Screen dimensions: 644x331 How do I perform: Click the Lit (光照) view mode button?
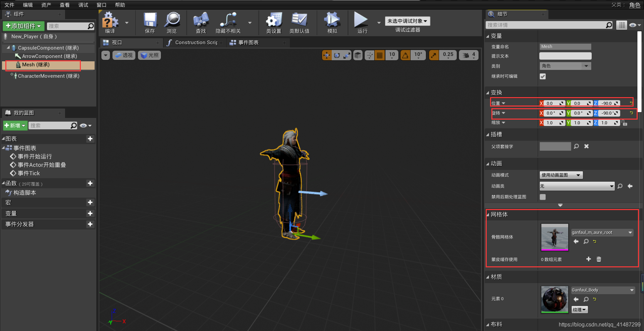150,55
